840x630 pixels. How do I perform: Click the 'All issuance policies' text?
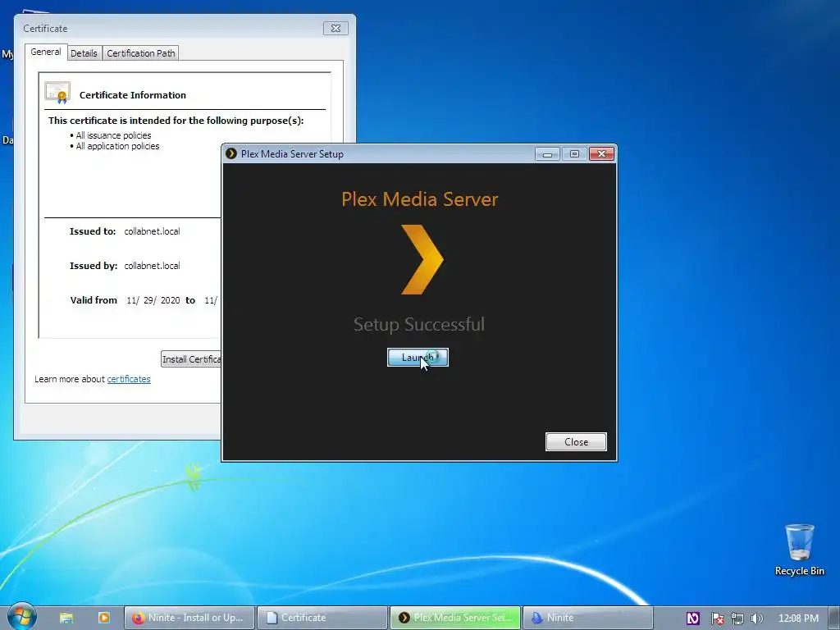tap(113, 135)
